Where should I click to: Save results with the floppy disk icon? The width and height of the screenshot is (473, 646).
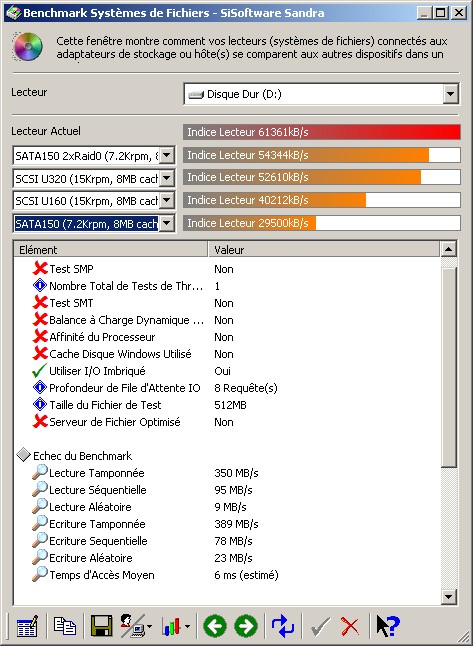(x=101, y=626)
